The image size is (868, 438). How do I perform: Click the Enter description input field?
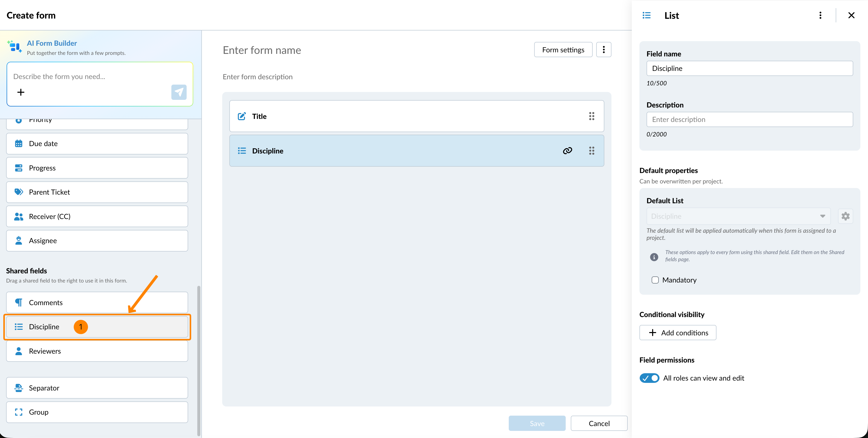[x=750, y=119]
